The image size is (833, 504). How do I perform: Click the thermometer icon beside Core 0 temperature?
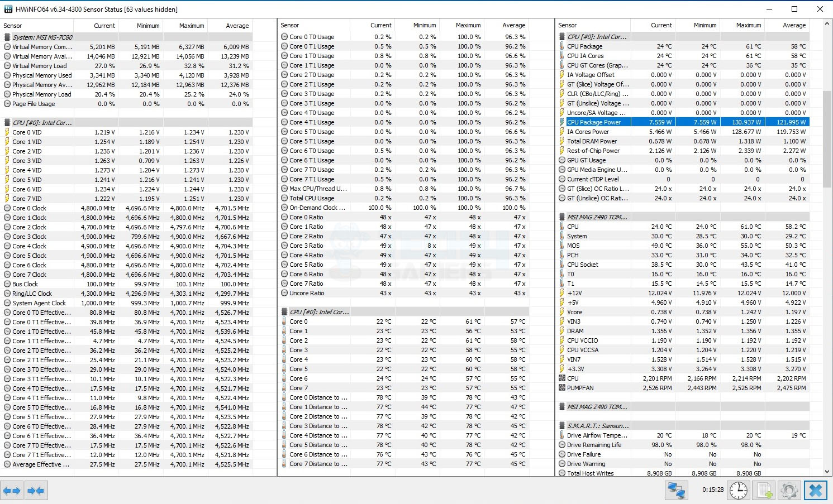point(284,321)
